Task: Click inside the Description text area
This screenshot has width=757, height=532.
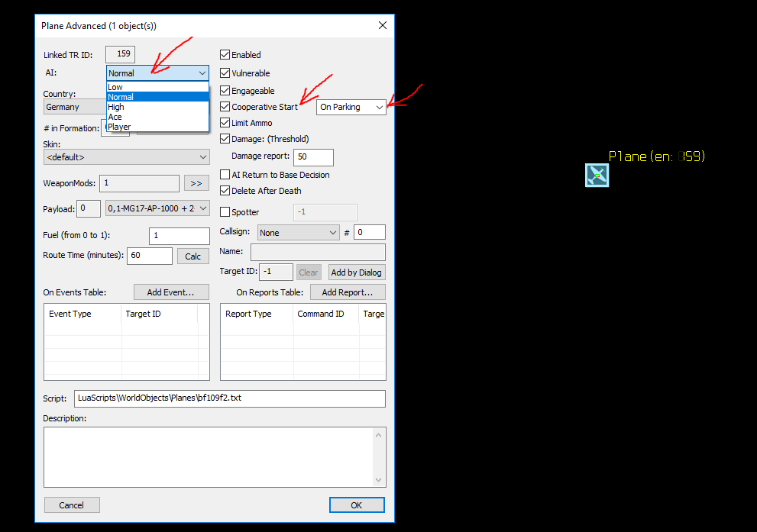Action: point(209,456)
